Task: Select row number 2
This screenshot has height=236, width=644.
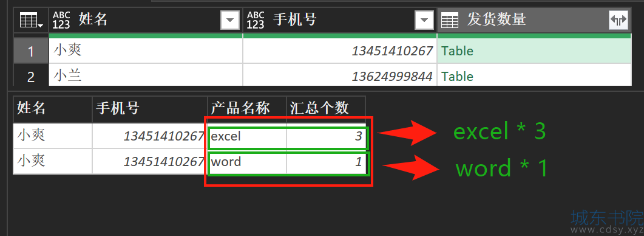Action: pyautogui.click(x=31, y=77)
